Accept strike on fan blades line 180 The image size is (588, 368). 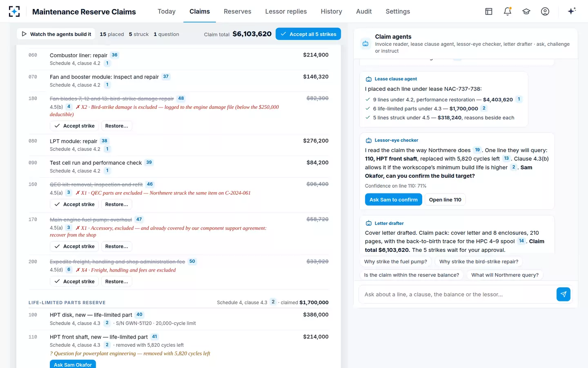[74, 126]
